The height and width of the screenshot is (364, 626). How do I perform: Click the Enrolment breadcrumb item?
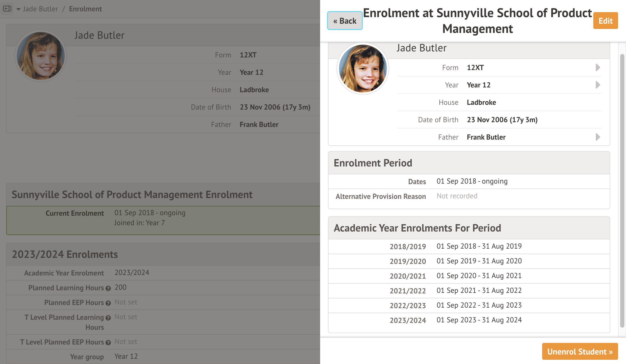click(85, 9)
